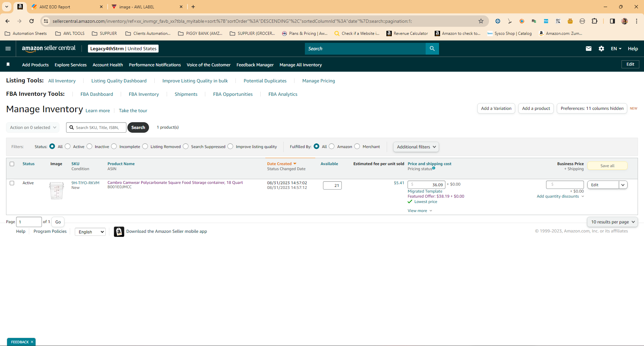The width and height of the screenshot is (644, 346).
Task: Open the tab search dropdown arrow
Action: 7,7
